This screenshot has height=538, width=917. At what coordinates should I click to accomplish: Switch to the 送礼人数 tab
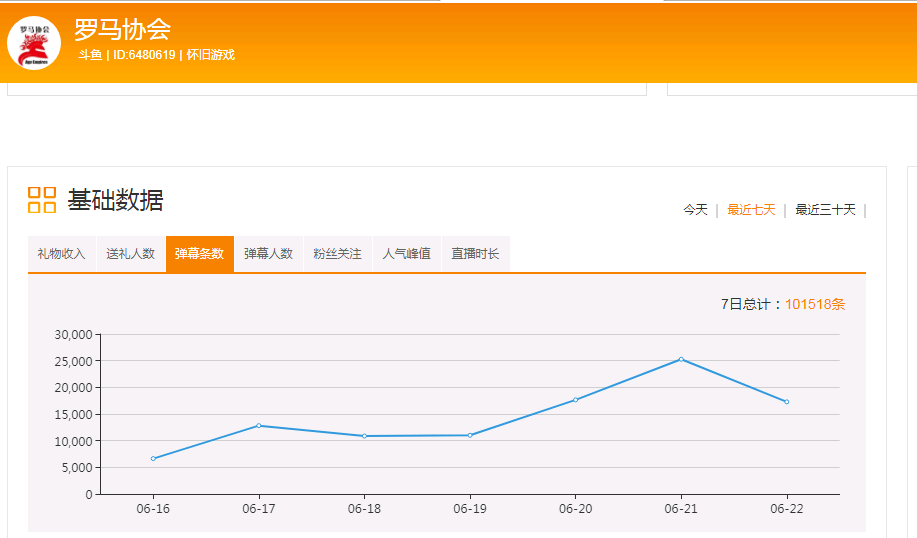tap(131, 254)
